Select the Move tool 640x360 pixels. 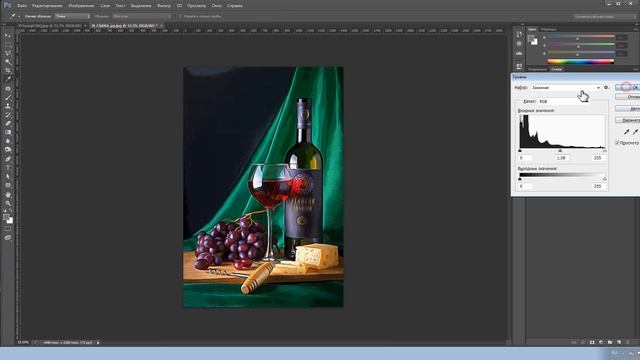[8, 36]
